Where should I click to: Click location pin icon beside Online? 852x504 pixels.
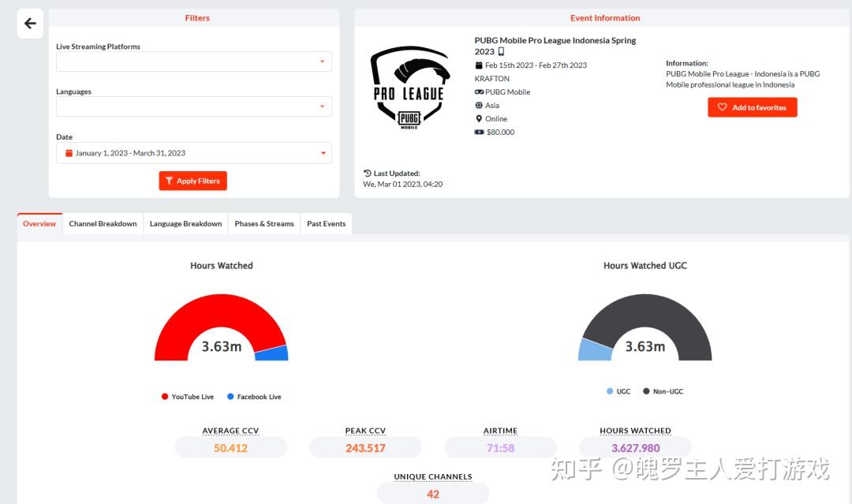479,118
